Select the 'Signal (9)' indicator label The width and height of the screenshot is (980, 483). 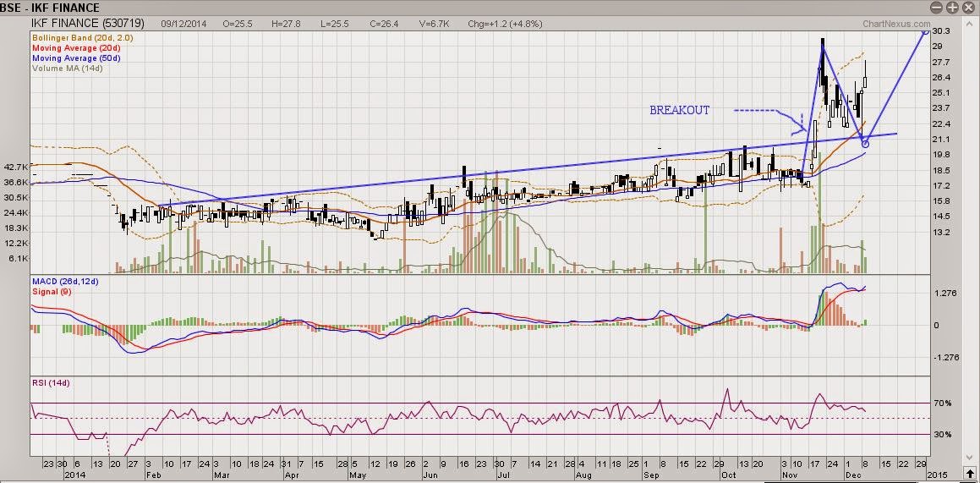tap(53, 292)
